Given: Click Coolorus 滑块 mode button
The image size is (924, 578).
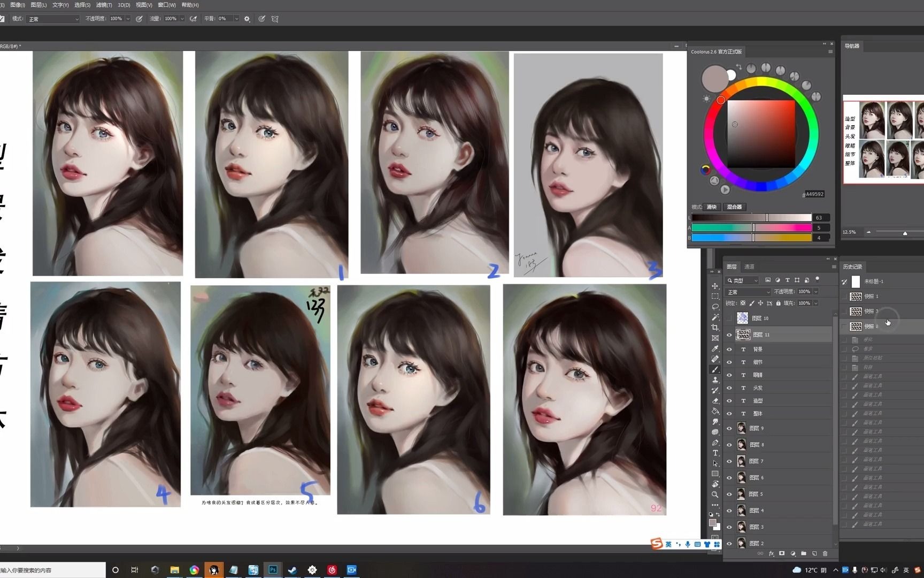Looking at the screenshot, I should coord(712,207).
